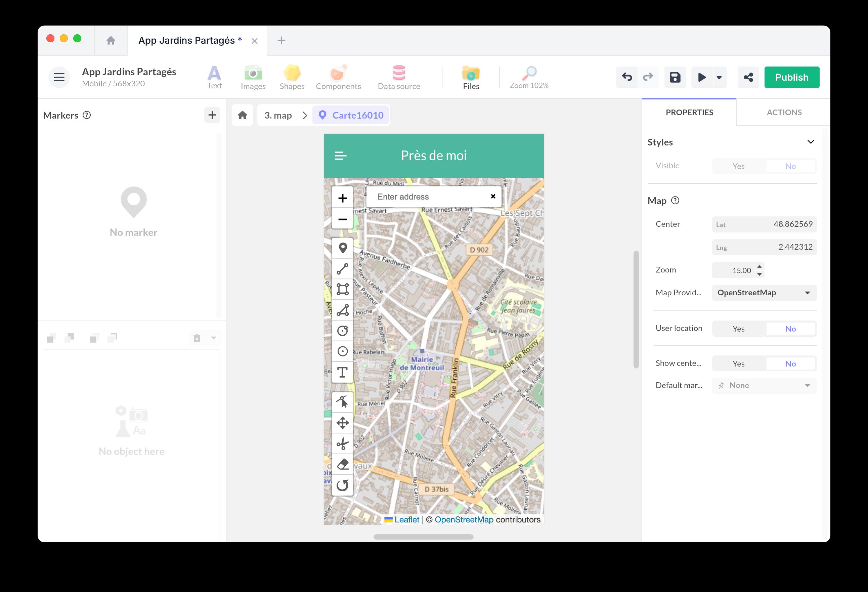Activate the text tool on the map
Image resolution: width=868 pixels, height=592 pixels.
click(343, 372)
